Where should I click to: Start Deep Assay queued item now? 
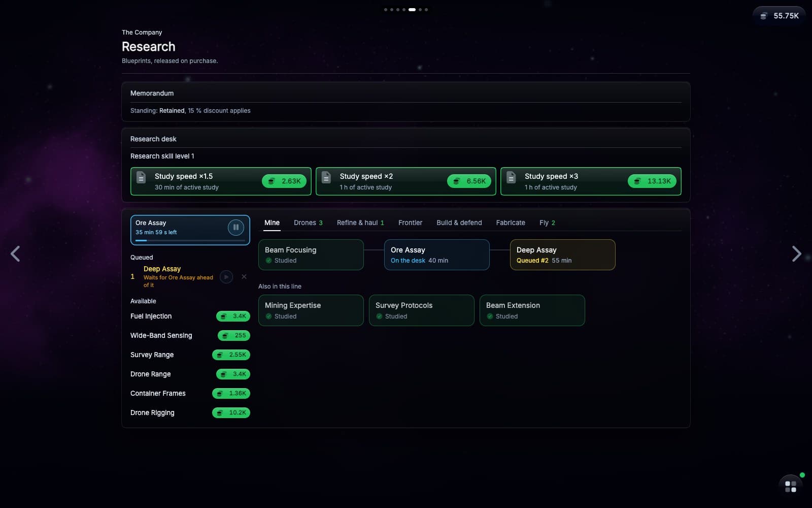tap(226, 277)
